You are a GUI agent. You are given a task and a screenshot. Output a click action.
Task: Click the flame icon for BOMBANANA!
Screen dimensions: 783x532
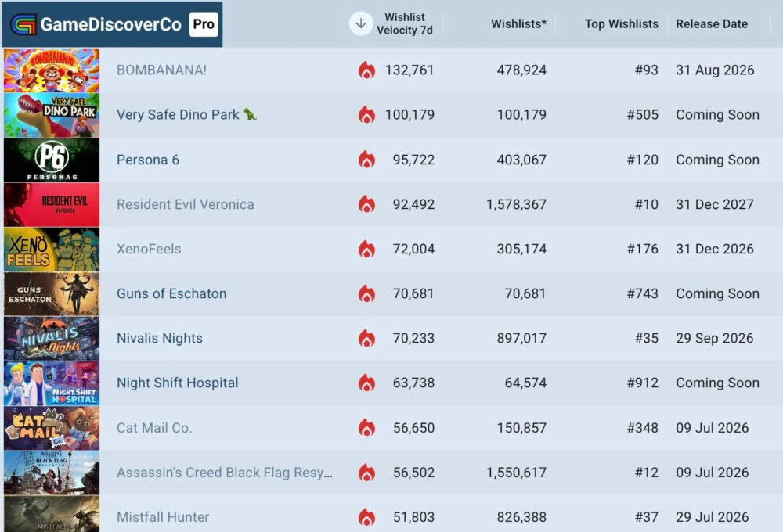point(366,70)
